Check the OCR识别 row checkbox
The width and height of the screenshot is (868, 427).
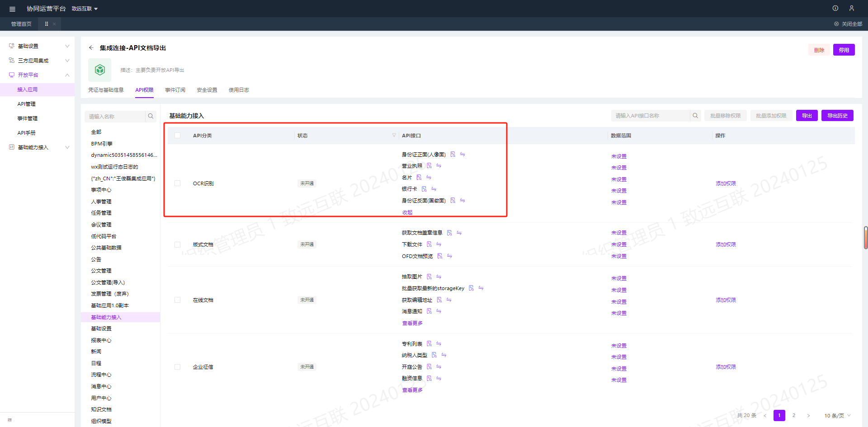tap(177, 183)
